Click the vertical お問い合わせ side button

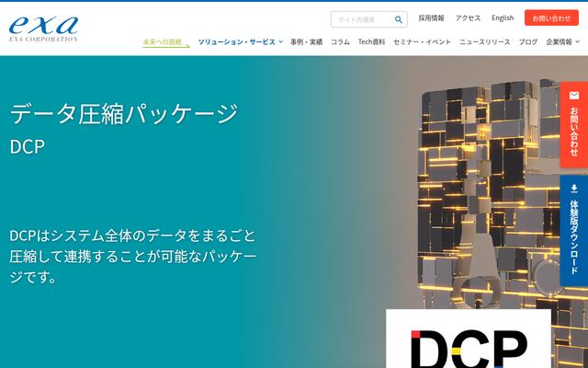click(574, 125)
